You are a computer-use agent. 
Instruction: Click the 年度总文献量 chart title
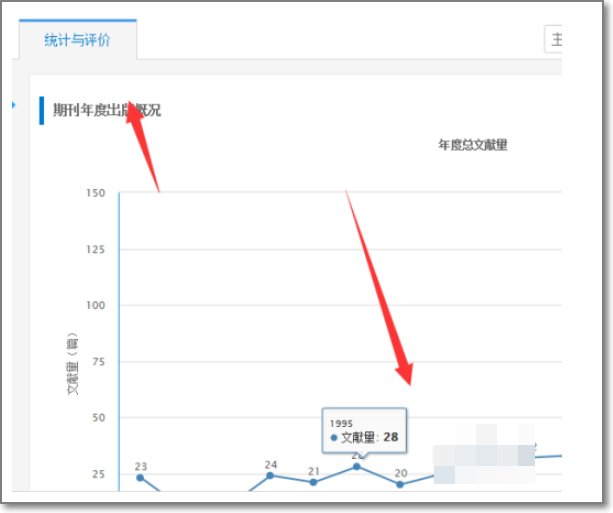[472, 145]
